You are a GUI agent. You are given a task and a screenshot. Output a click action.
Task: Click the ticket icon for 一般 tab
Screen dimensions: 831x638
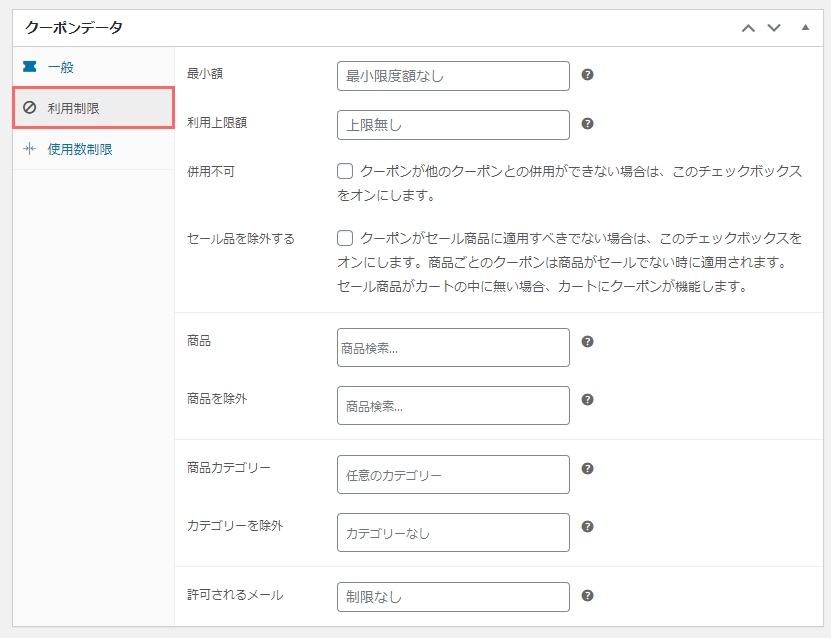point(30,66)
